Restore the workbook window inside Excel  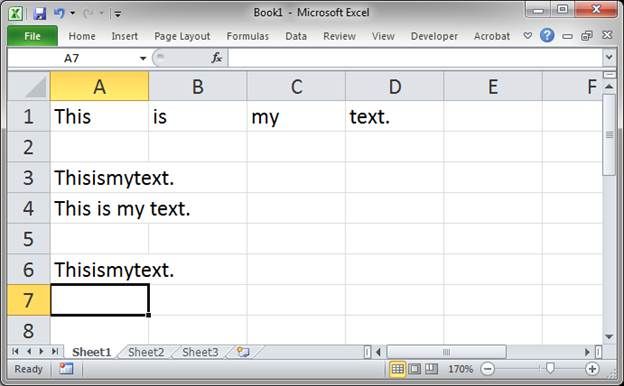[587, 36]
